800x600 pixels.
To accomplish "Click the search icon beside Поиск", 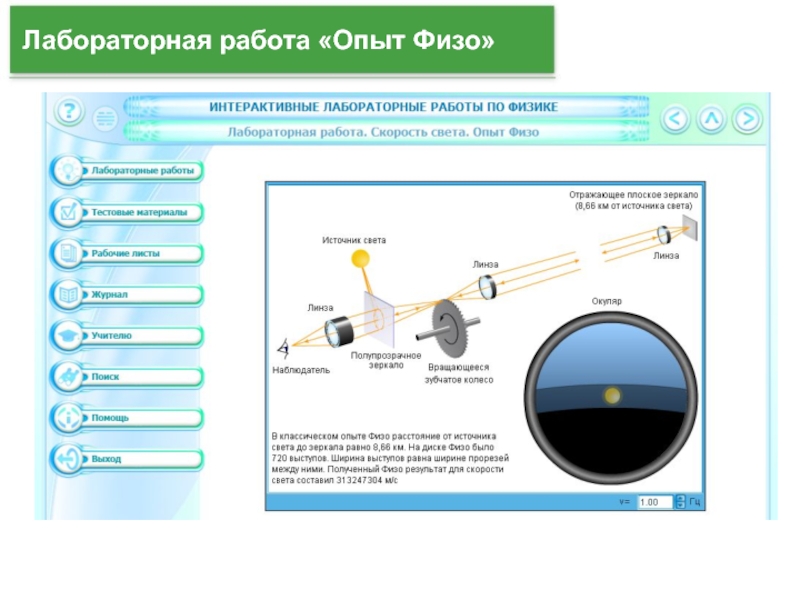I will 67,377.
